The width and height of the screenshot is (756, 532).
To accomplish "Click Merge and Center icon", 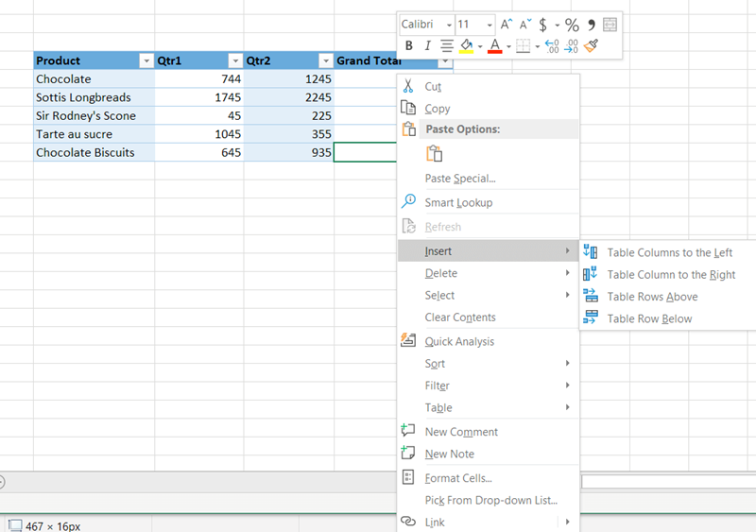I will [610, 25].
